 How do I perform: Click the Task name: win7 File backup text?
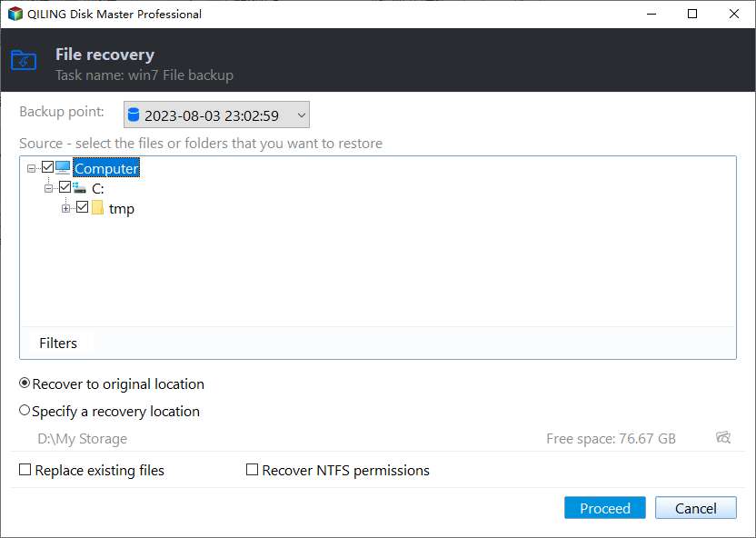[144, 75]
